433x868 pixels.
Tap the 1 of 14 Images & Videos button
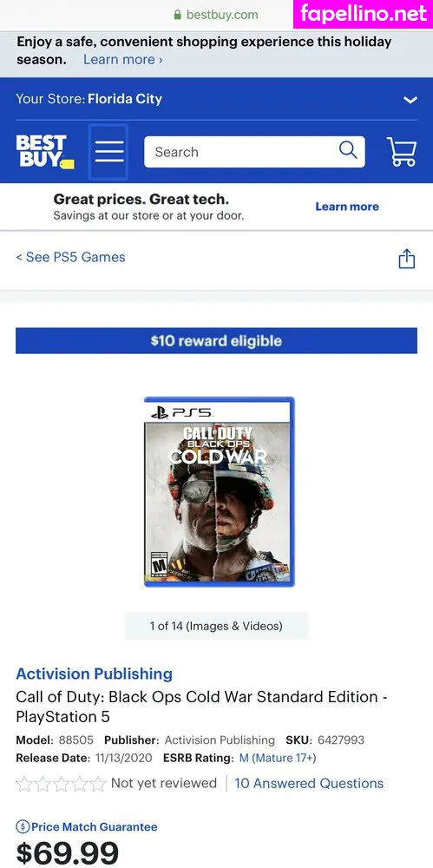pos(216,626)
